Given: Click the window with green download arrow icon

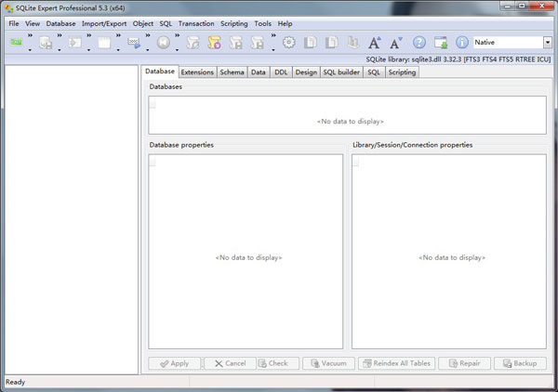Looking at the screenshot, I should click(441, 43).
